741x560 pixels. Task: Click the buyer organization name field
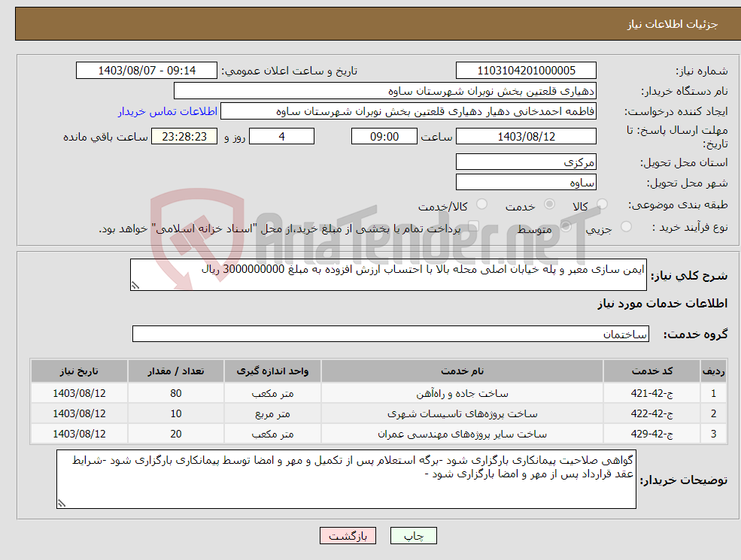pyautogui.click(x=385, y=91)
